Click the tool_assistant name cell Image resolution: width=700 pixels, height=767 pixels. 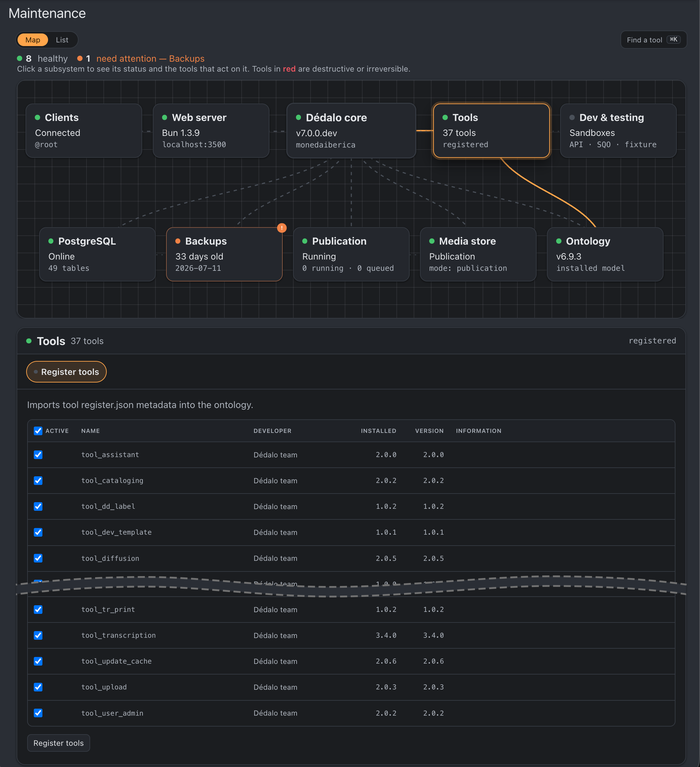click(x=110, y=455)
